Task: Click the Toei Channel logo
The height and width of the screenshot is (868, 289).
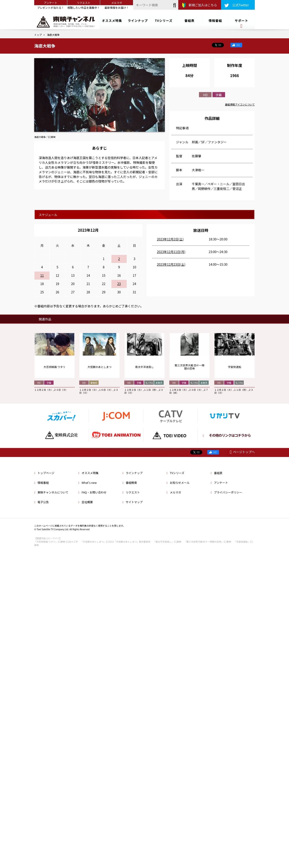Action: click(x=66, y=22)
